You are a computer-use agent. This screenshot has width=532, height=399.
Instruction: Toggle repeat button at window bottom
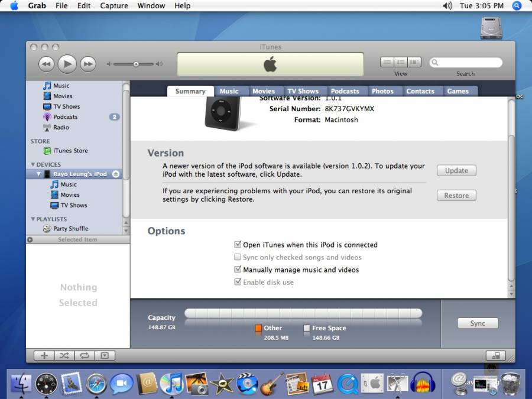tap(85, 356)
